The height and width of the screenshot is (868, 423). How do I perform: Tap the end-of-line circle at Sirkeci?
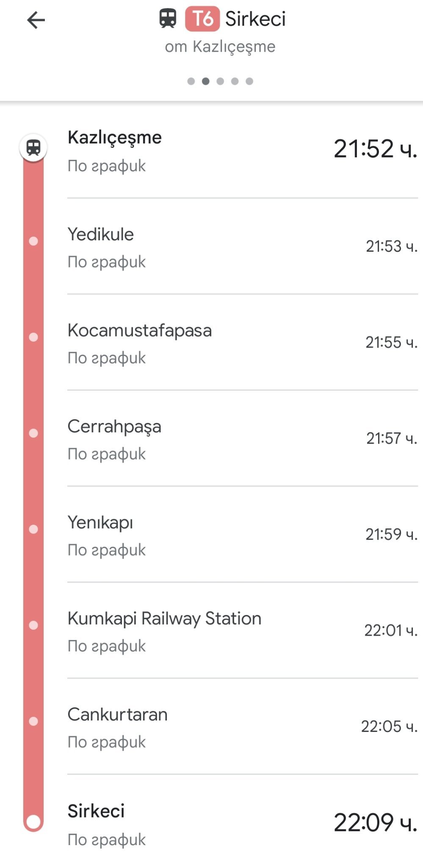(33, 822)
